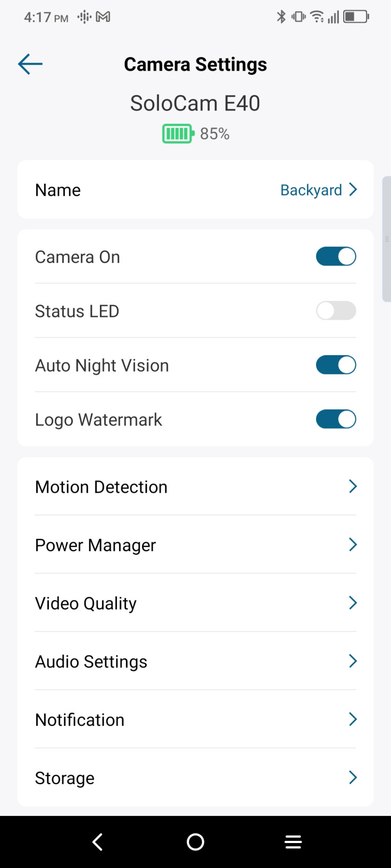
Task: Open the Storage settings row
Action: [195, 778]
